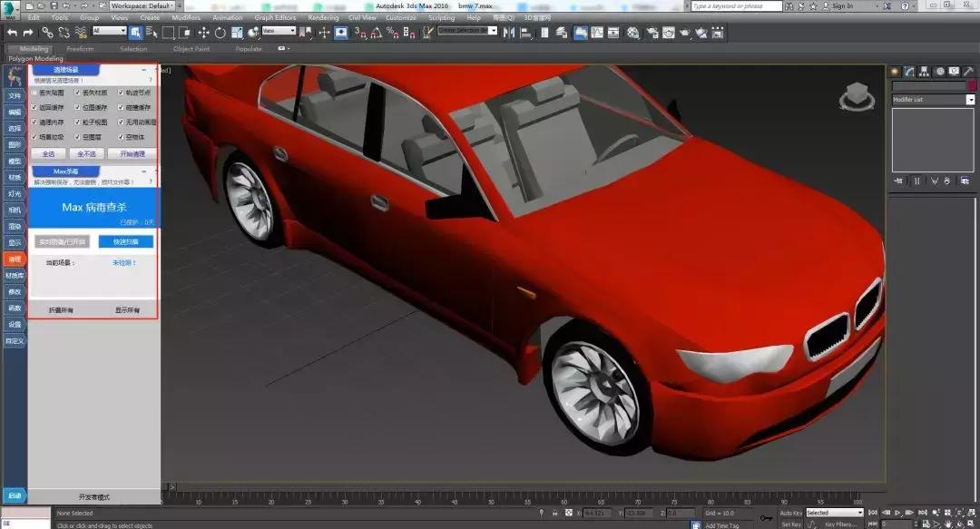980x529 pixels.
Task: Open the Utilities panel hammer icon
Action: (967, 71)
